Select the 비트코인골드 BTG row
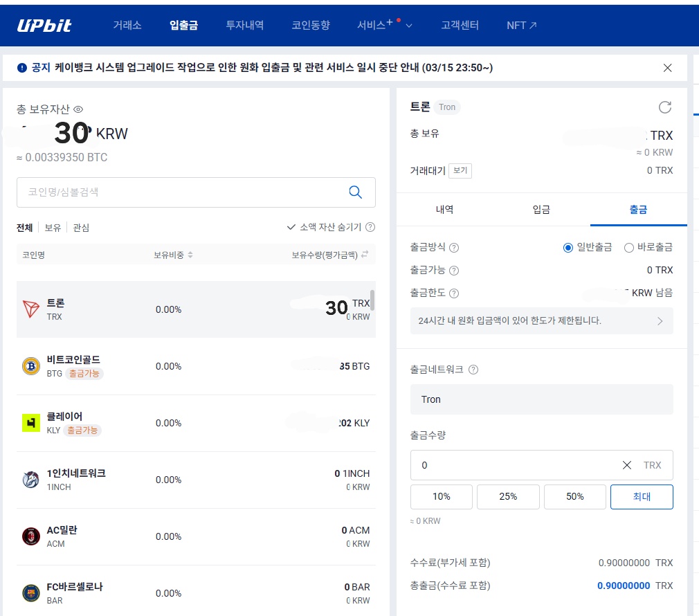The height and width of the screenshot is (616, 699). point(196,366)
